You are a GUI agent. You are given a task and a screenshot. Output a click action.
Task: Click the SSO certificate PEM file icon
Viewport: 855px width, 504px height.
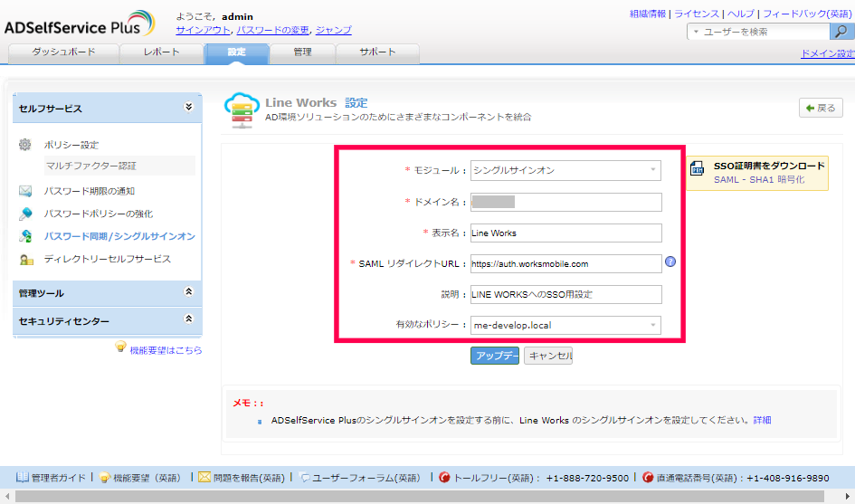(697, 168)
